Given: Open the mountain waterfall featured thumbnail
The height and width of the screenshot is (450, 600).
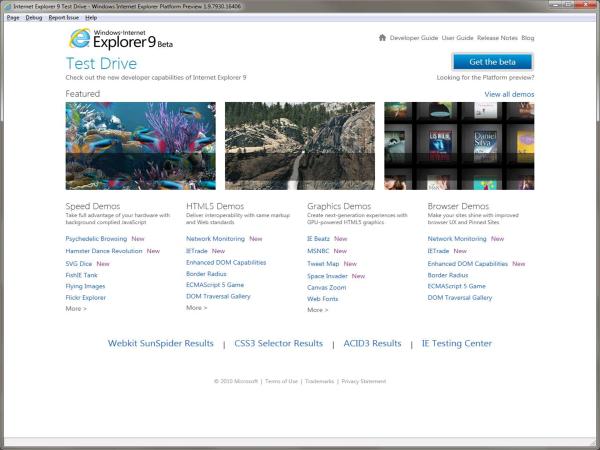Looking at the screenshot, I should pos(300,146).
